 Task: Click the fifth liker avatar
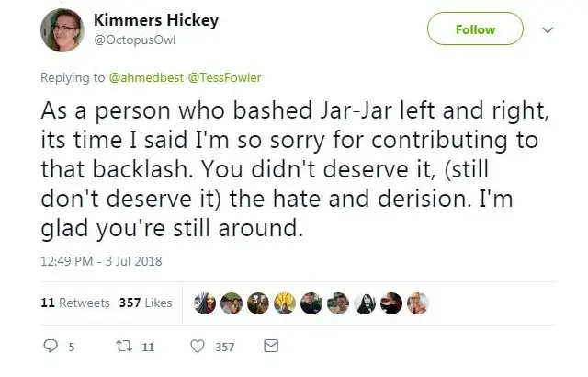[312, 303]
